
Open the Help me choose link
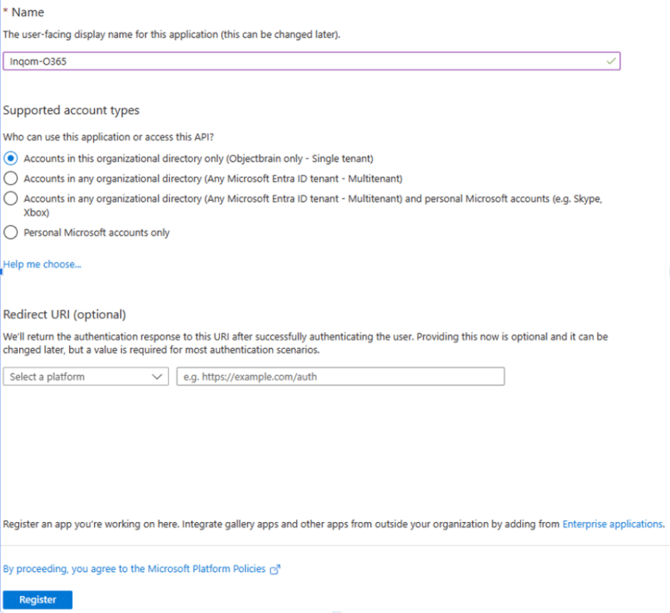point(42,264)
